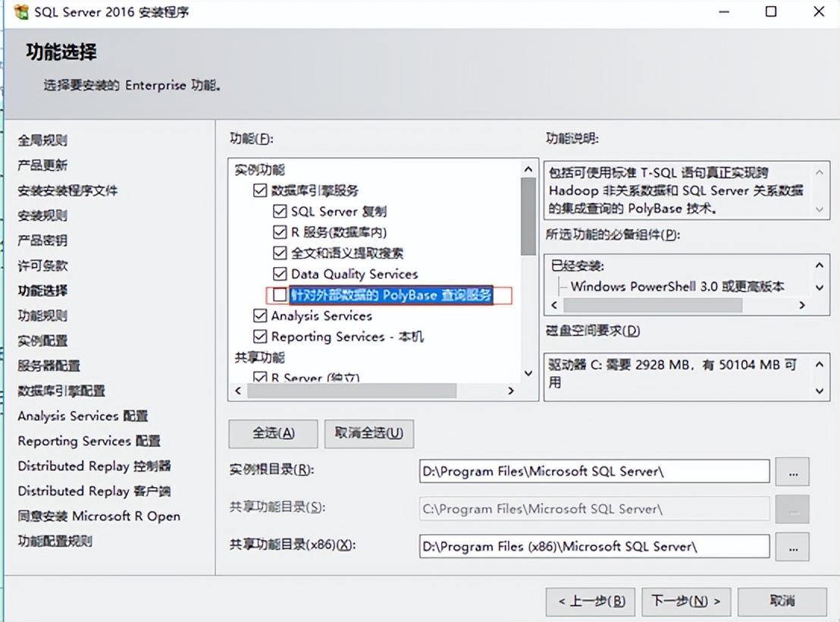Proceed with 下一步(N) button
Screen dimensions: 840x622
click(x=685, y=601)
